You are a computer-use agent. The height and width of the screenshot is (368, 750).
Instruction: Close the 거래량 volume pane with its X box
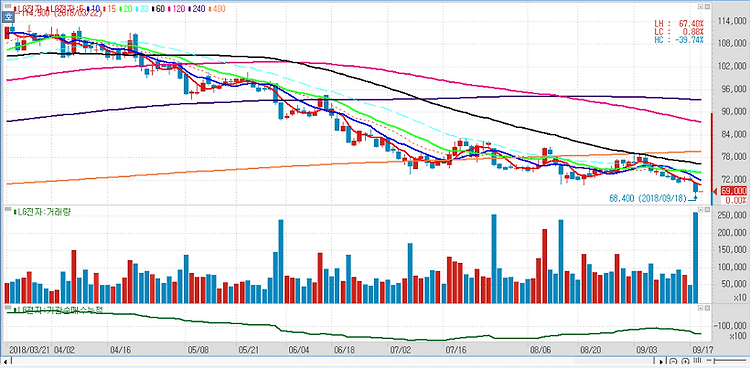point(707,210)
